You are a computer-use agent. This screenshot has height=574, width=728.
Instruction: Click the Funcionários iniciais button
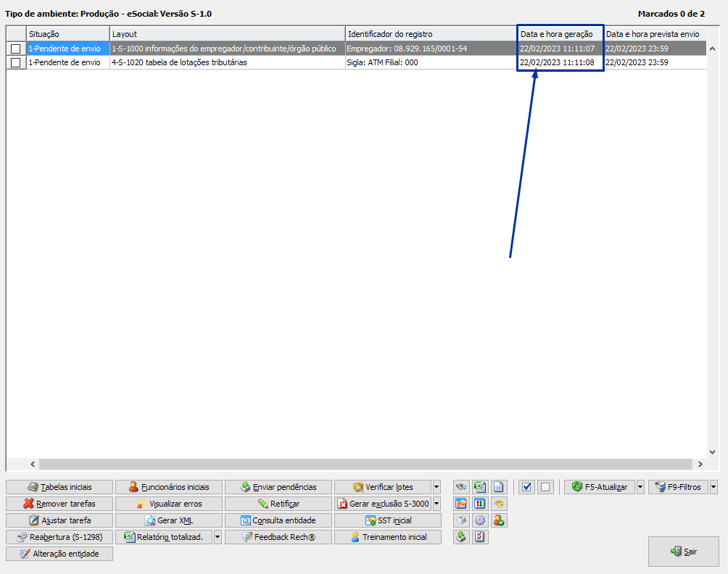point(169,487)
